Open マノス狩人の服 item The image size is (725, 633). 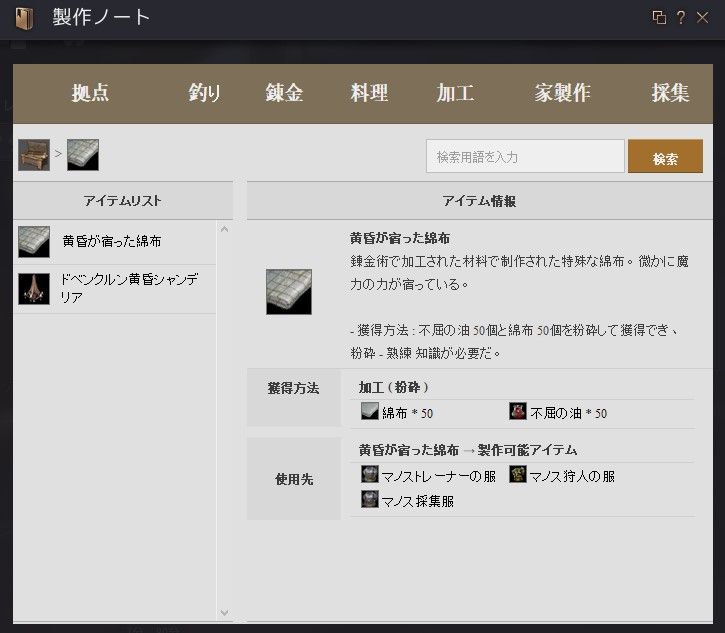coord(562,475)
